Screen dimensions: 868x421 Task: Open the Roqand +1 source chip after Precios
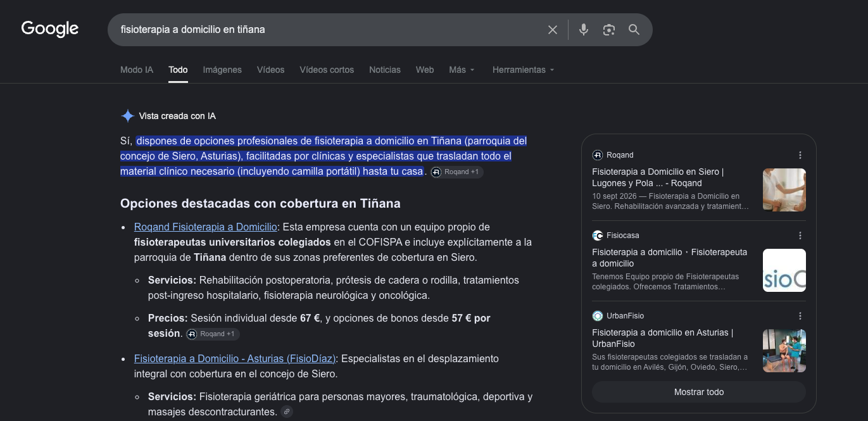point(213,334)
